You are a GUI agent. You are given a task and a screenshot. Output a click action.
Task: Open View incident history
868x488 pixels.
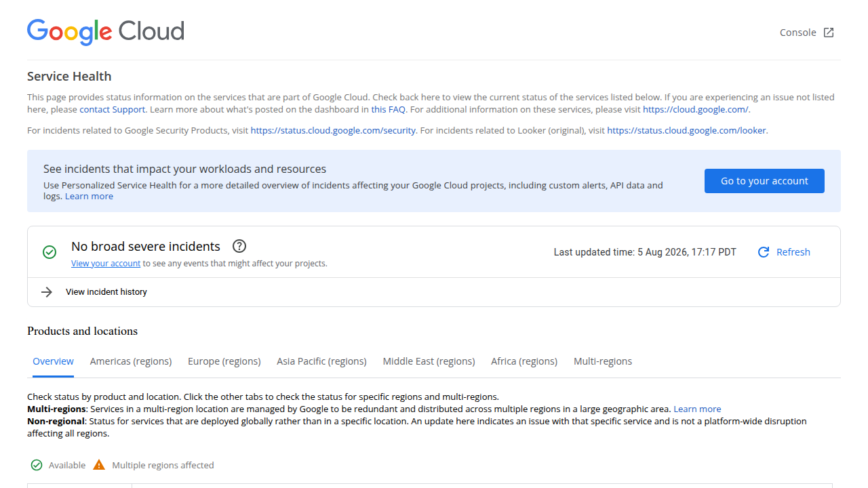pyautogui.click(x=106, y=292)
